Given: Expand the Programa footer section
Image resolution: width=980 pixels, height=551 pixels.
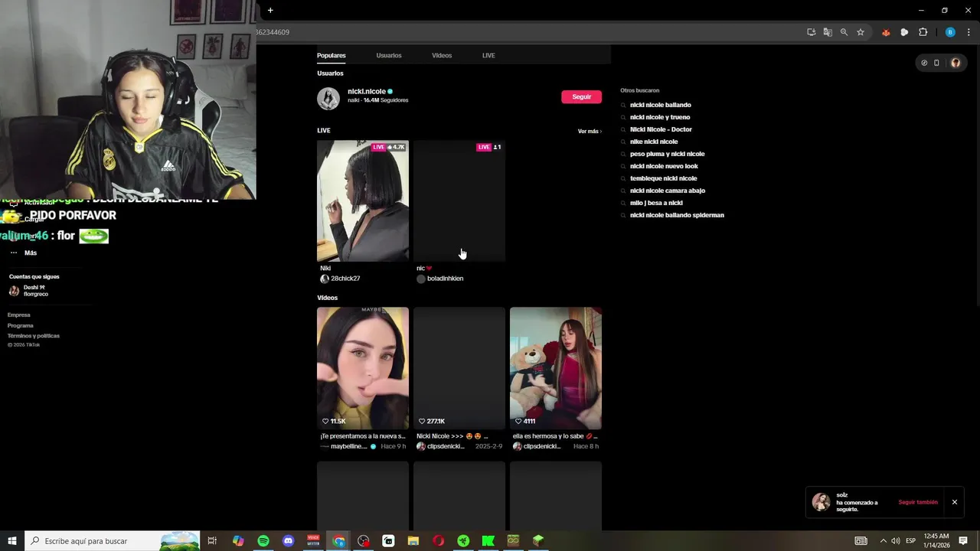Looking at the screenshot, I should tap(21, 325).
